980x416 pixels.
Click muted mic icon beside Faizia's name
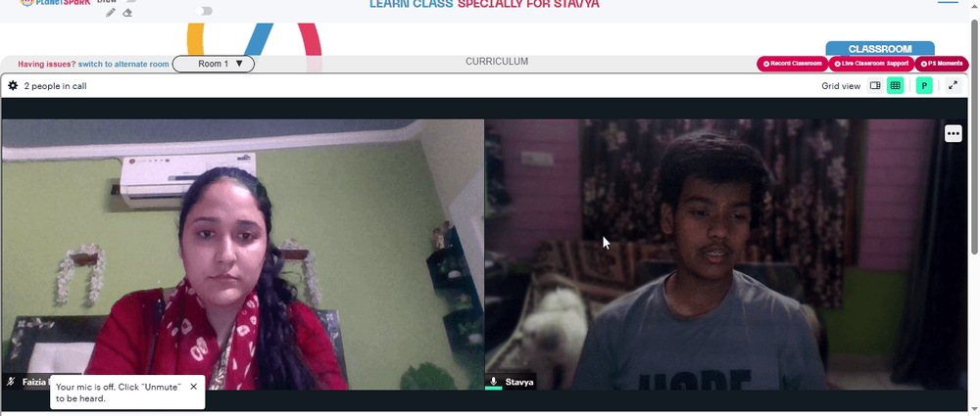pos(11,382)
